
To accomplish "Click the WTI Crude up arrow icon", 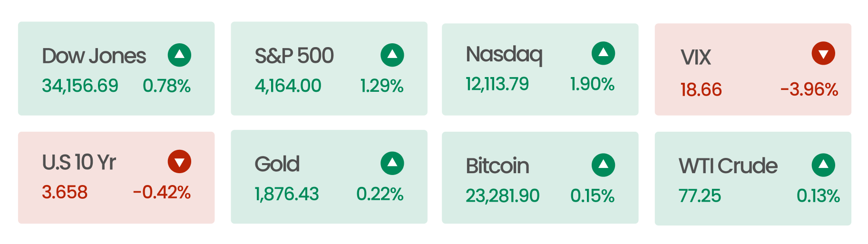I will pyautogui.click(x=823, y=165).
